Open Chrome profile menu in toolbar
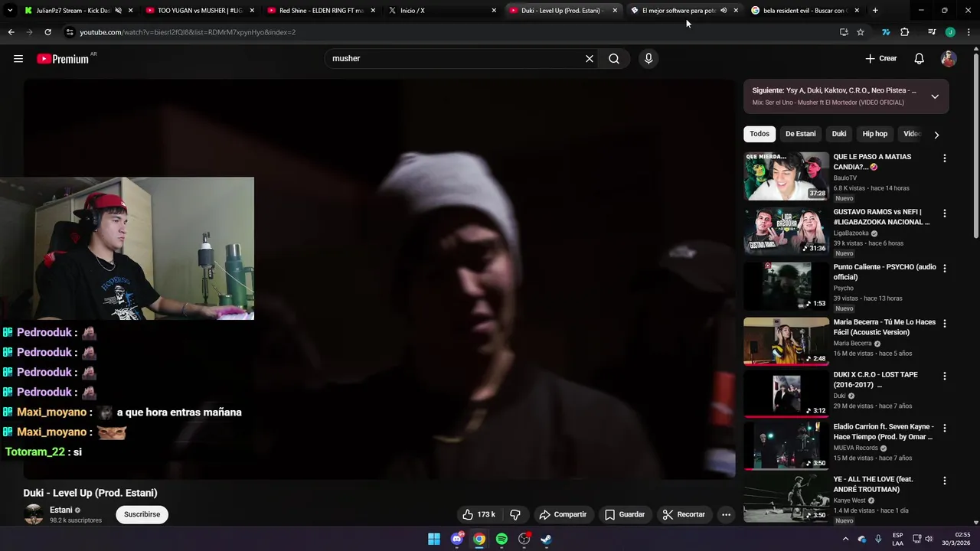 coord(950,32)
